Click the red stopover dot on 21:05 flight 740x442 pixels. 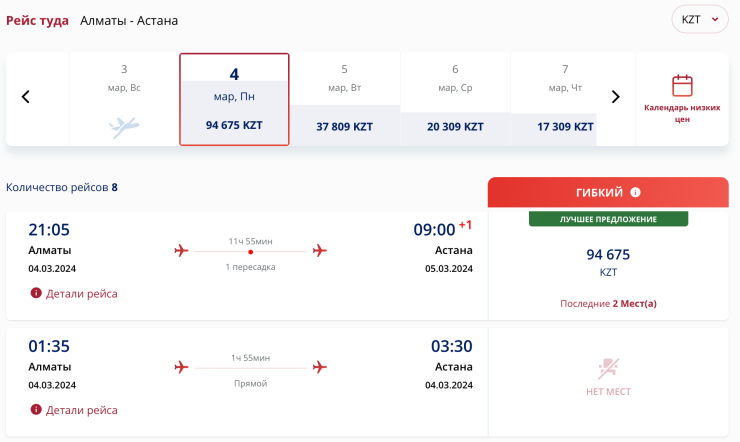coord(250,251)
